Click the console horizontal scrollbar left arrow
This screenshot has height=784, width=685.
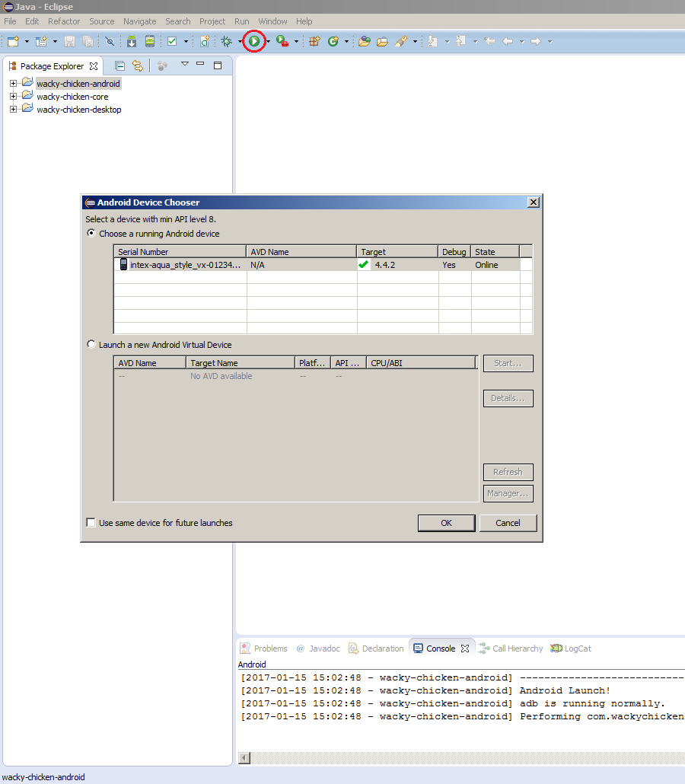pyautogui.click(x=244, y=758)
